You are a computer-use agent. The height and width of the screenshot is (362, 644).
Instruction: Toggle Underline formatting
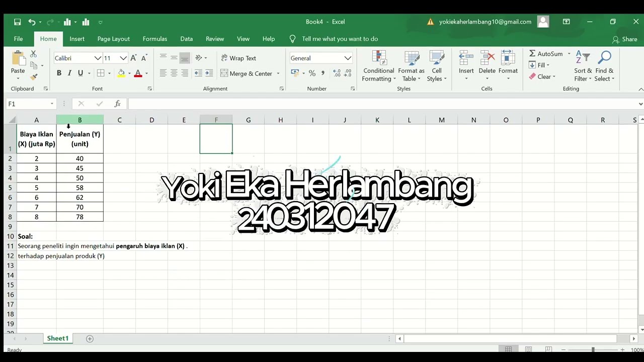pyautogui.click(x=80, y=73)
